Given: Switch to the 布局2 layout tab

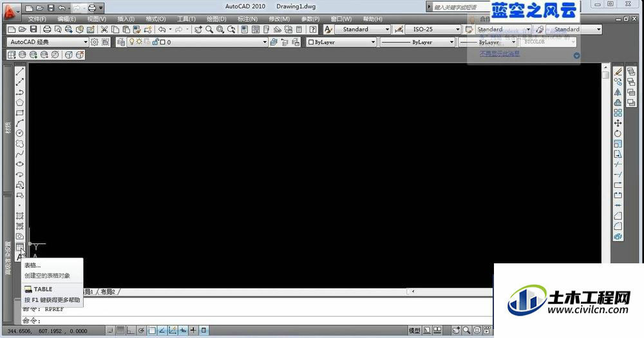Looking at the screenshot, I should coord(108,292).
